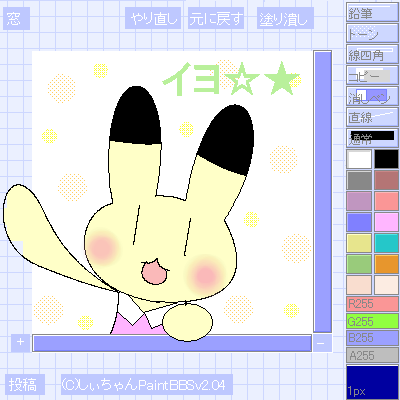Choose the 線四角 rectangle tool
Screen dimensions: 400x400
coord(372,54)
